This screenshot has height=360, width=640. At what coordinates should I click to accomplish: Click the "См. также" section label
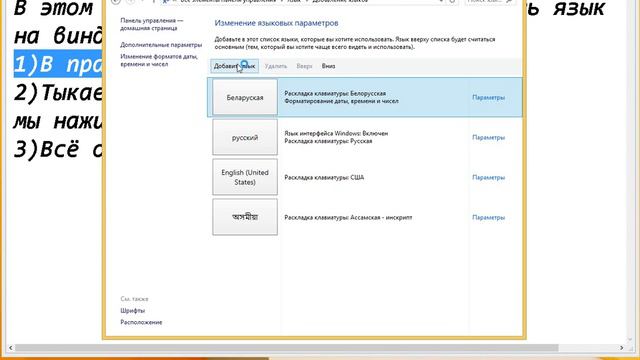[134, 299]
